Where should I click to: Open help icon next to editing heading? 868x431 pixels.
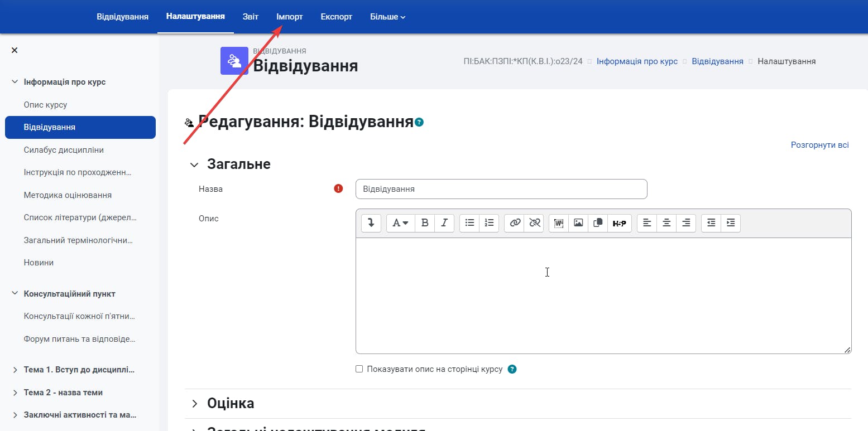tap(419, 122)
